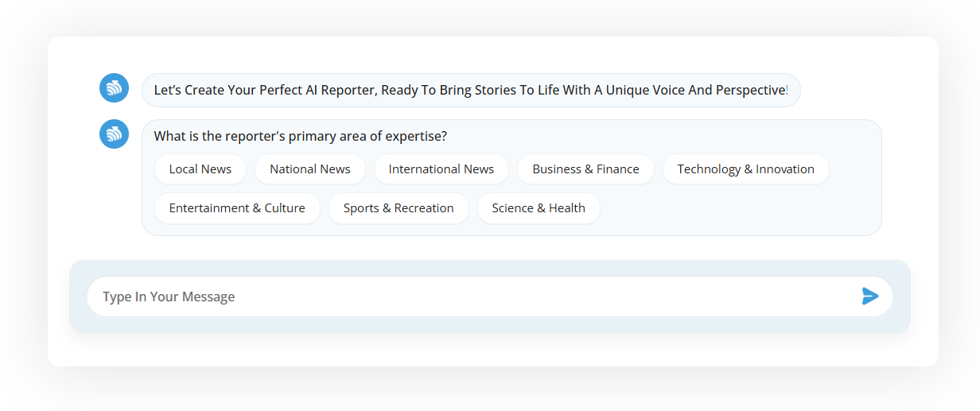Click the word Perspective ending the welcome message
980x411 pixels.
[750, 90]
